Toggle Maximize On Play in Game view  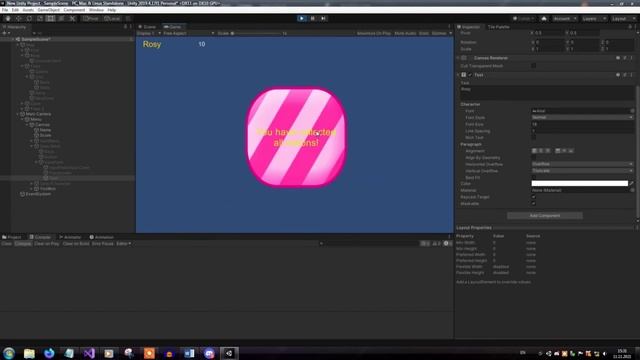coord(373,33)
